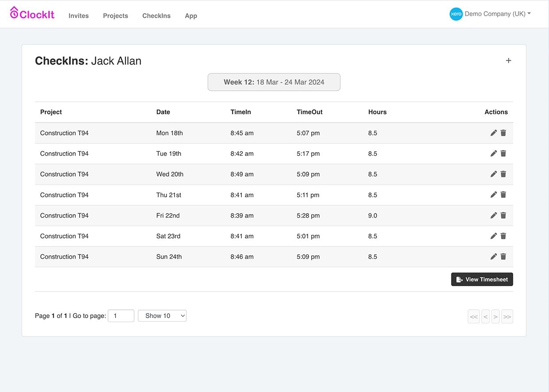Viewport: 549px width, 392px height.
Task: Click the View Timesheet button
Action: point(482,279)
